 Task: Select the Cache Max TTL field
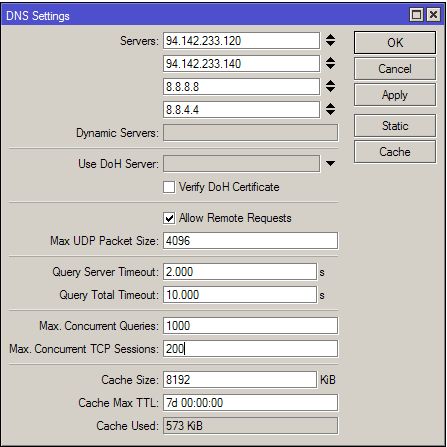[x=250, y=403]
